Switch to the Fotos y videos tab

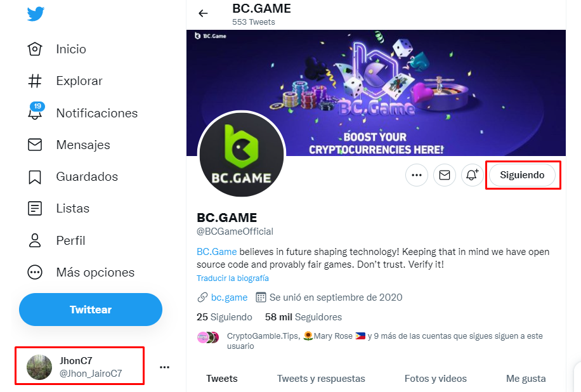pos(436,378)
